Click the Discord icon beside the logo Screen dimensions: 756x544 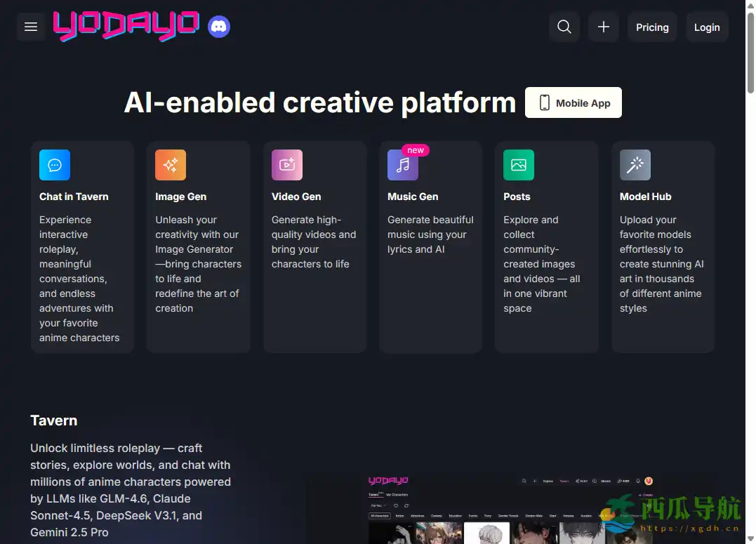tap(218, 26)
